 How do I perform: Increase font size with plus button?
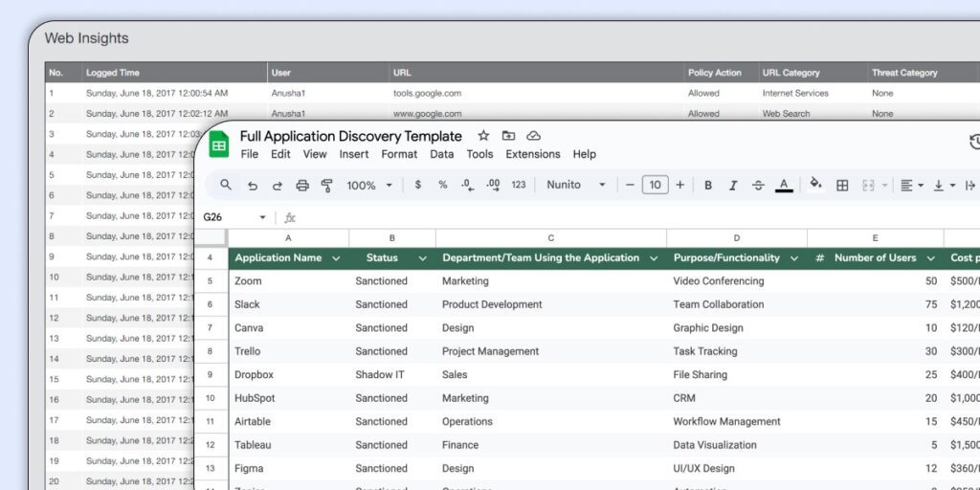coord(680,185)
